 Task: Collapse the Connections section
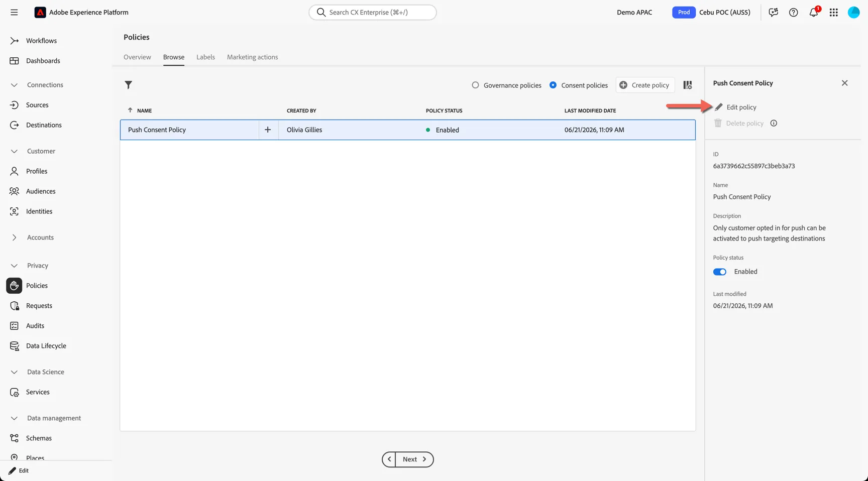coord(14,85)
